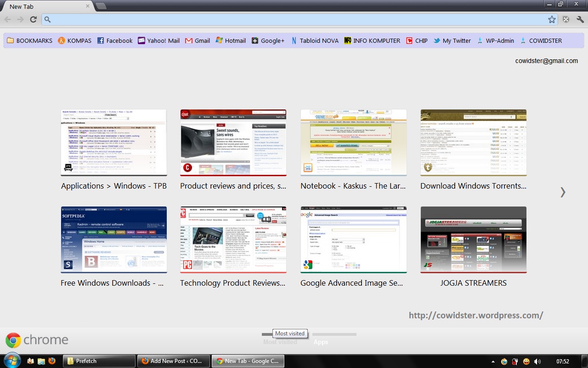Click the volume speaker tray icon

(x=537, y=362)
